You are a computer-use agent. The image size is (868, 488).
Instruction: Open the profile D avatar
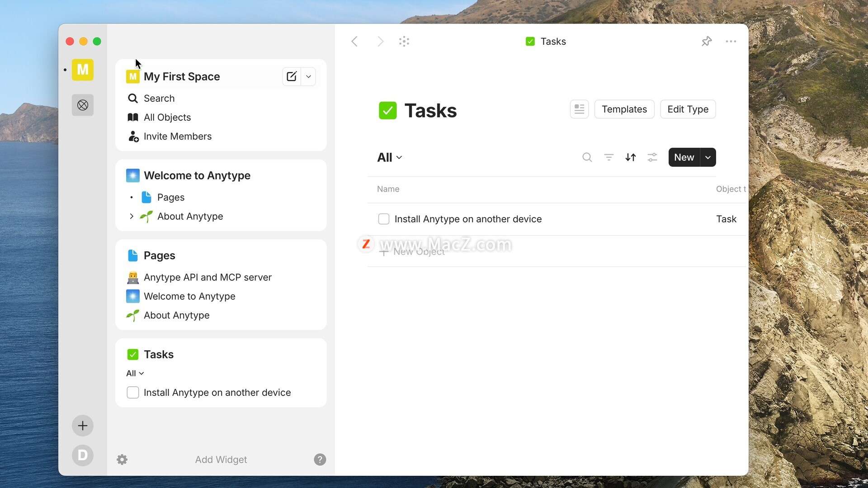point(82,455)
